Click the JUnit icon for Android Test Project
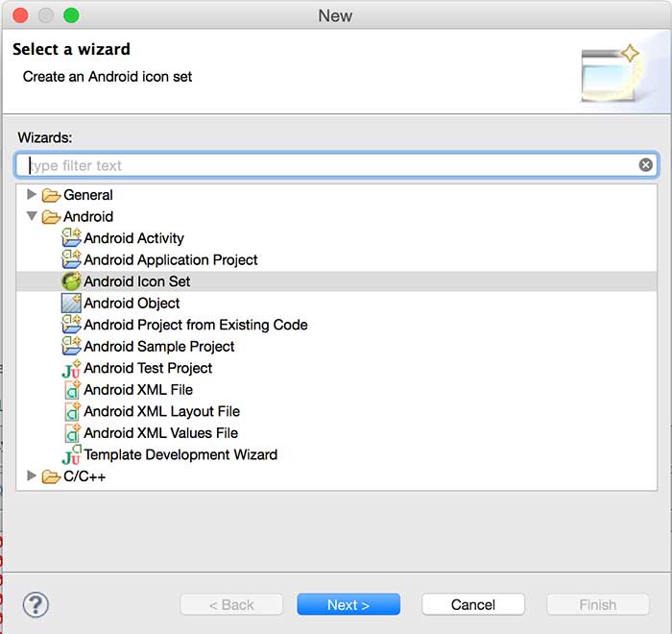This screenshot has height=634, width=672. click(x=71, y=369)
